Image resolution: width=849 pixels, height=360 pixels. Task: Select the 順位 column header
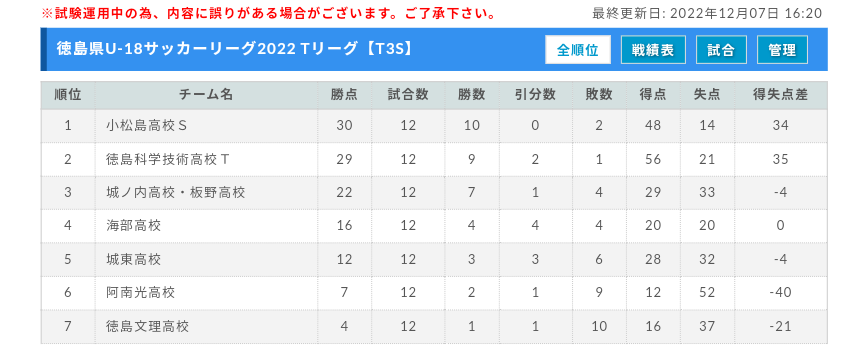(68, 95)
